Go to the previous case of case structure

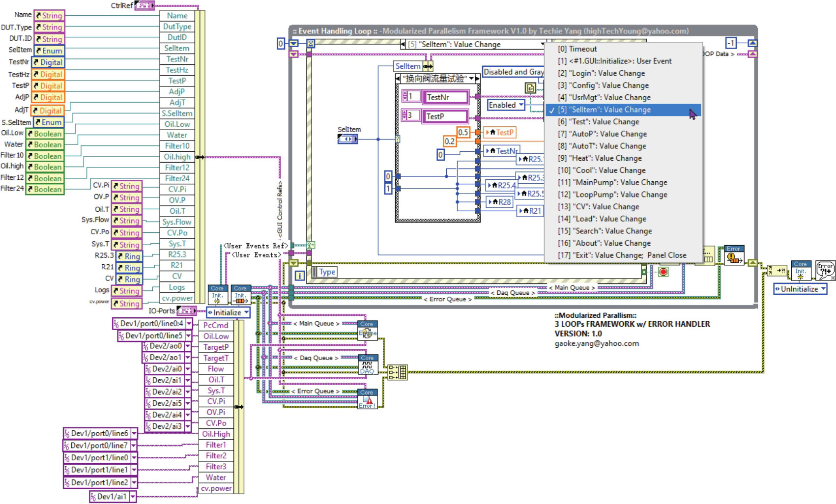point(399,79)
